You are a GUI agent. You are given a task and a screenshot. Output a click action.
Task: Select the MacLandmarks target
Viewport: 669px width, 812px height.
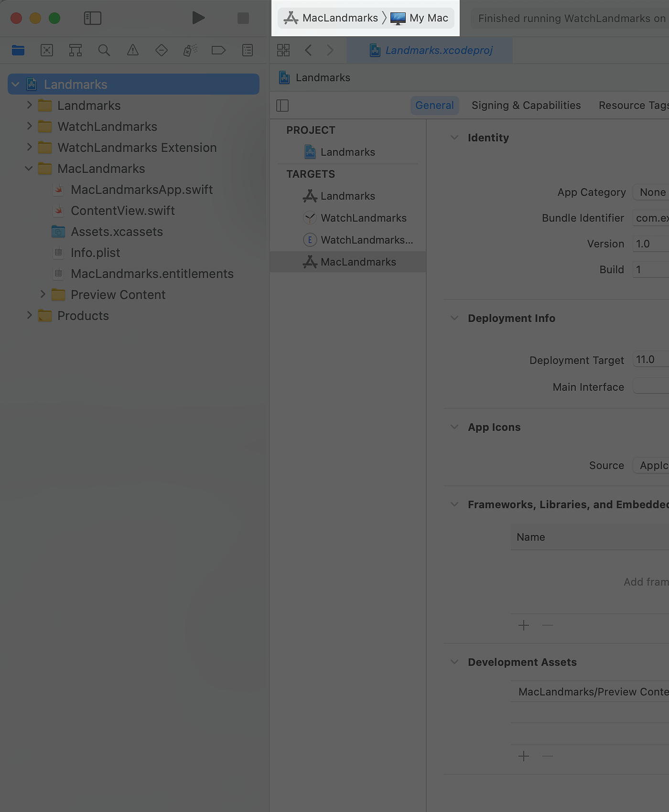pyautogui.click(x=348, y=262)
